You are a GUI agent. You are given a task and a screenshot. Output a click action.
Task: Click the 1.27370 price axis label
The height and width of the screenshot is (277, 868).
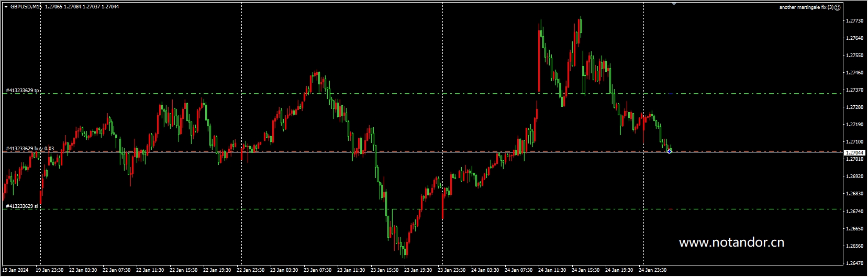tap(854, 90)
